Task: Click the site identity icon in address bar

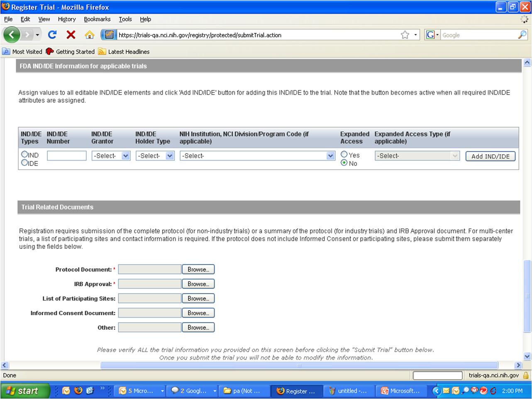Action: (109, 35)
